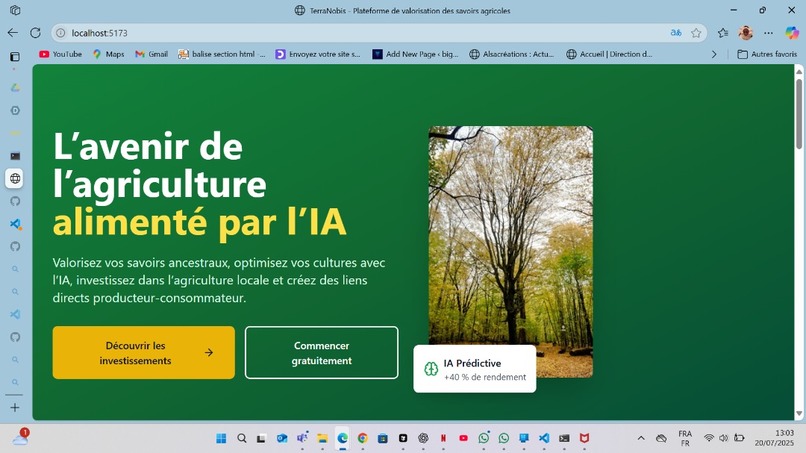The image size is (806, 453).
Task: Switch to the terminal icon vertical tab
Action: pos(15,156)
